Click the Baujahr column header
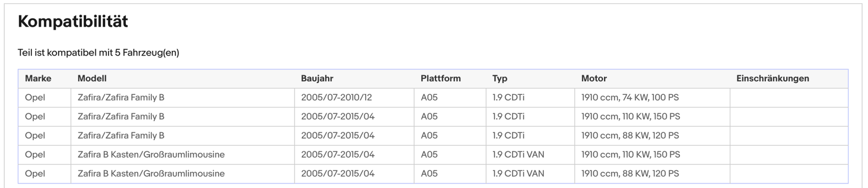This screenshot has height=188, width=868. pos(317,78)
